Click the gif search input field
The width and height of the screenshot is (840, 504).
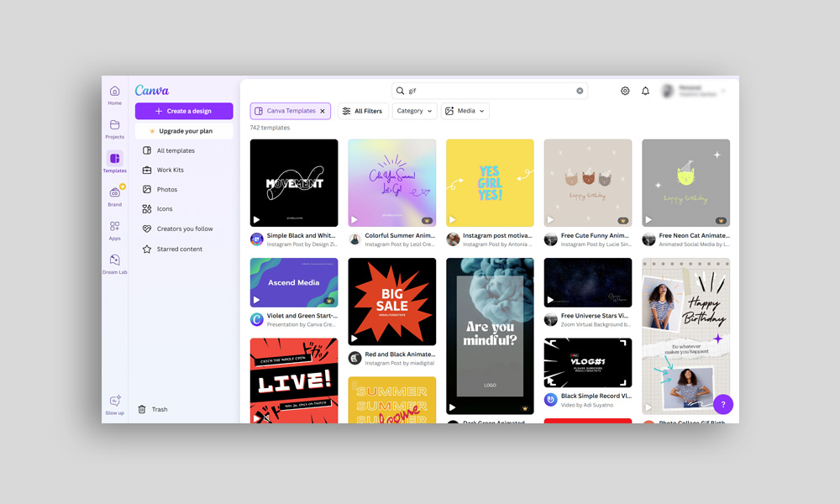[487, 91]
